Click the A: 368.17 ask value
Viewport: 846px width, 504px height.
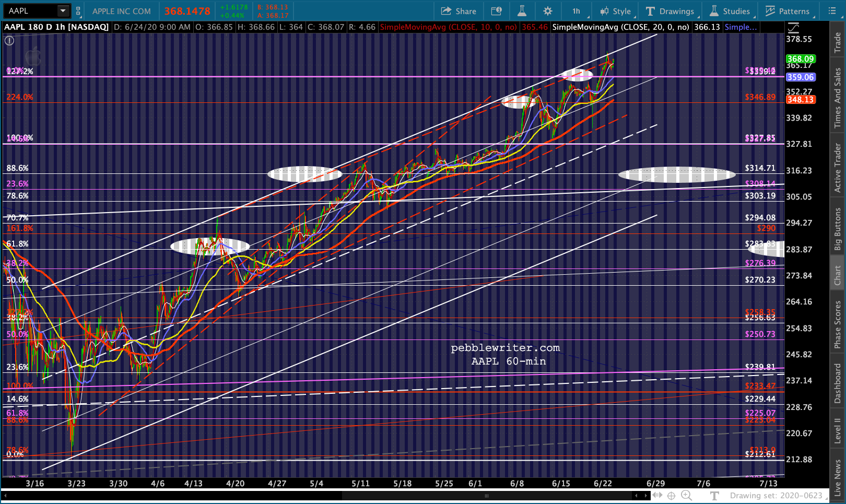(x=273, y=15)
